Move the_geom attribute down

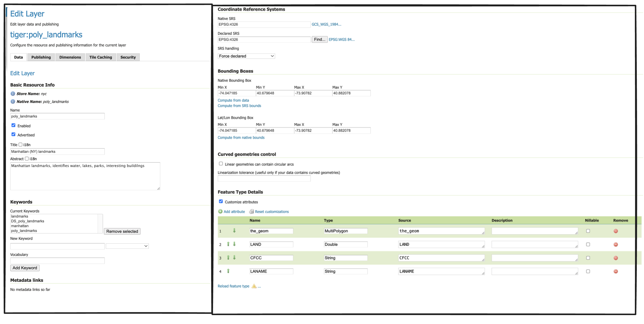click(x=234, y=231)
